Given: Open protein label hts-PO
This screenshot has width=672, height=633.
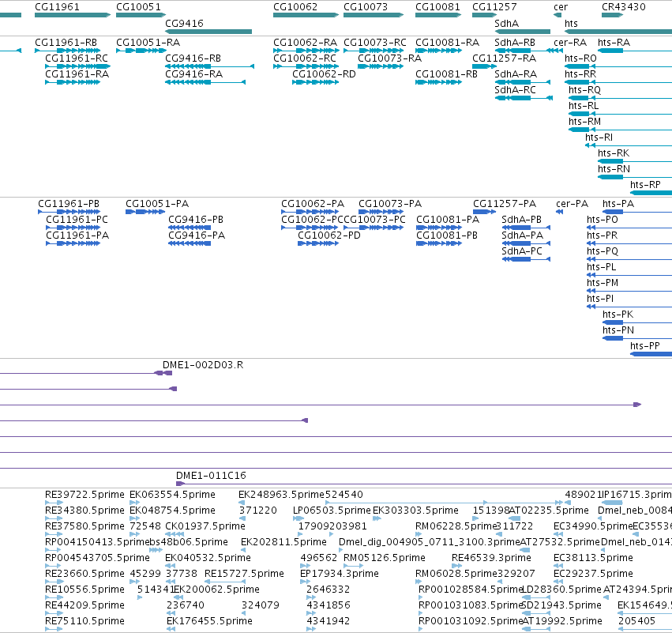Looking at the screenshot, I should pyautogui.click(x=603, y=220).
